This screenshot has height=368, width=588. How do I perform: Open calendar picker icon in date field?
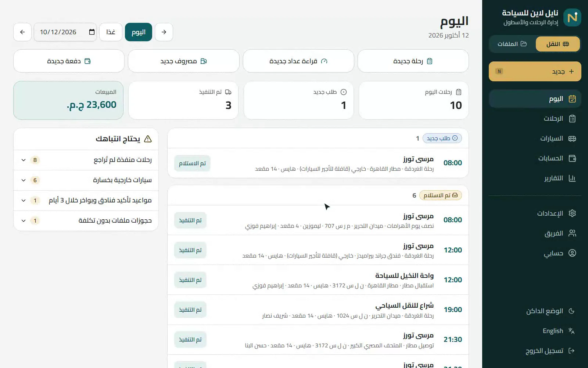(92, 32)
